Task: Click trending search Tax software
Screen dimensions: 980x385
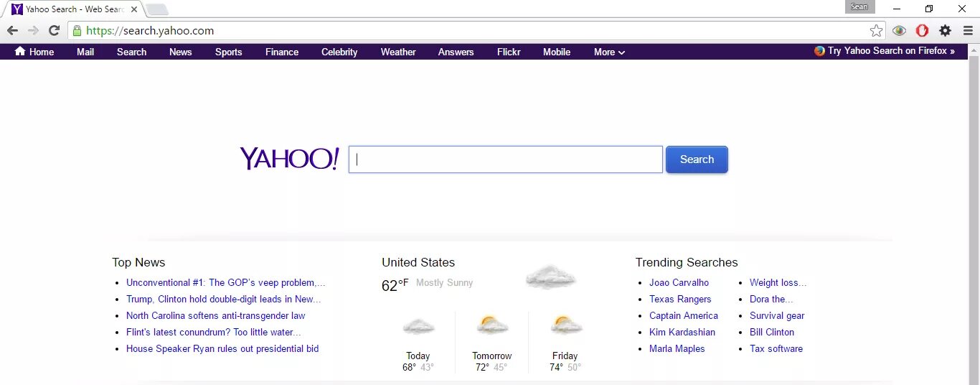Action: 776,348
